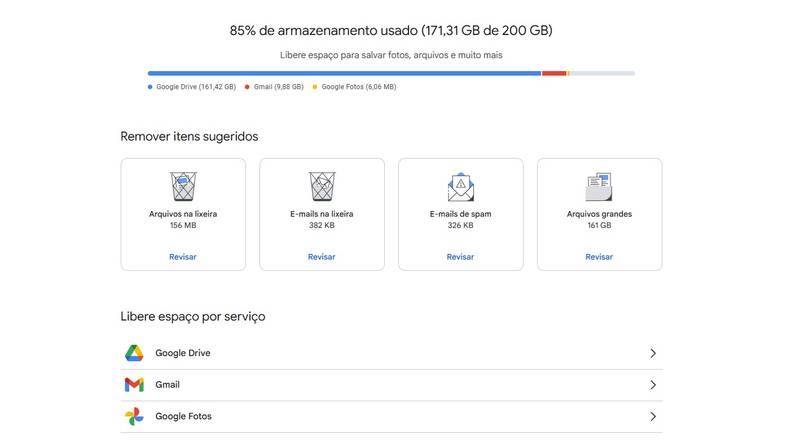Click the trash bin icon for Arquivos na lixeira
The height and width of the screenshot is (443, 800).
coord(183,186)
